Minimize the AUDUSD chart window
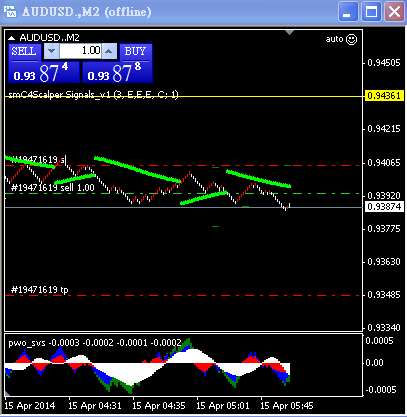407x417 pixels. [x=348, y=12]
